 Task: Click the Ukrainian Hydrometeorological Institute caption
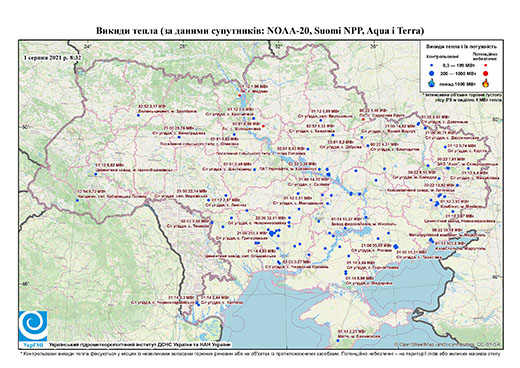point(139,344)
